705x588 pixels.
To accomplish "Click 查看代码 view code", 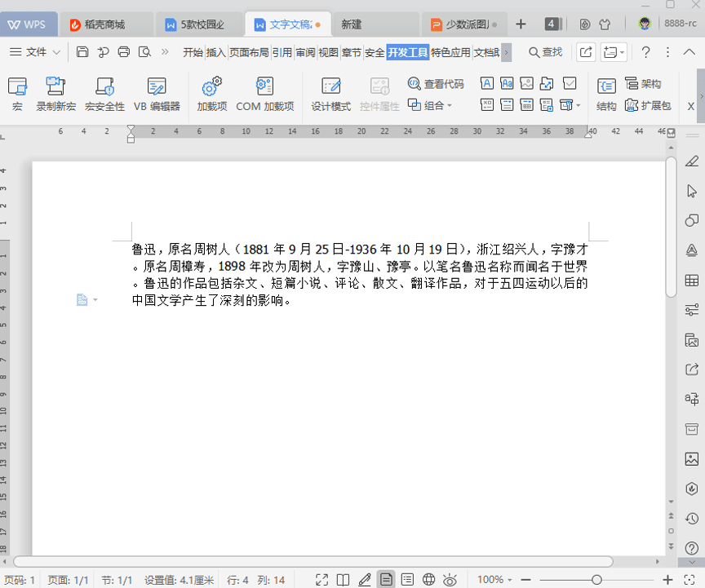I will 436,84.
